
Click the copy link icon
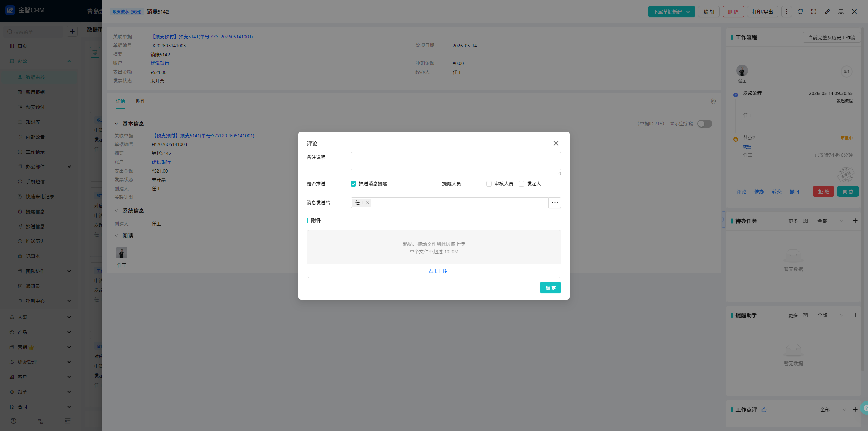pos(827,12)
